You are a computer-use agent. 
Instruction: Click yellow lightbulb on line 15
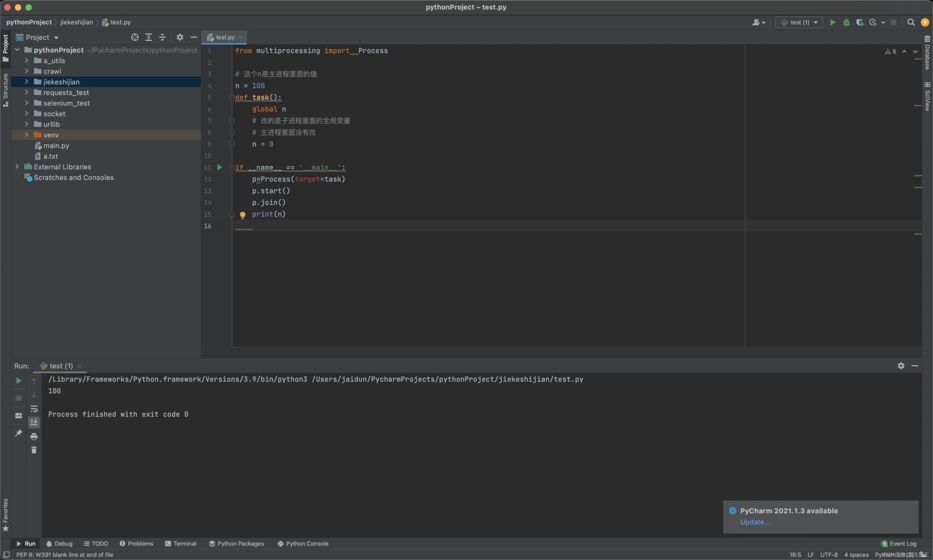point(242,215)
